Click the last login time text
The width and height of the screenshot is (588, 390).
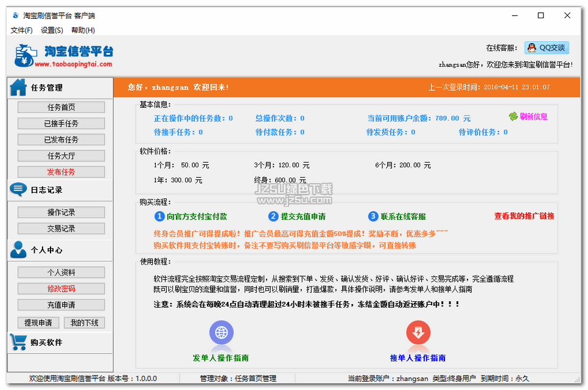(x=489, y=87)
